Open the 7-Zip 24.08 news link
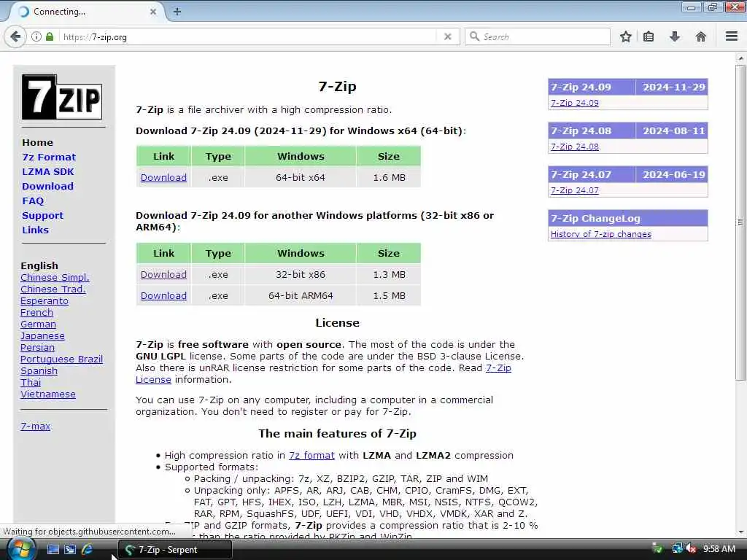This screenshot has width=747, height=560. click(575, 147)
